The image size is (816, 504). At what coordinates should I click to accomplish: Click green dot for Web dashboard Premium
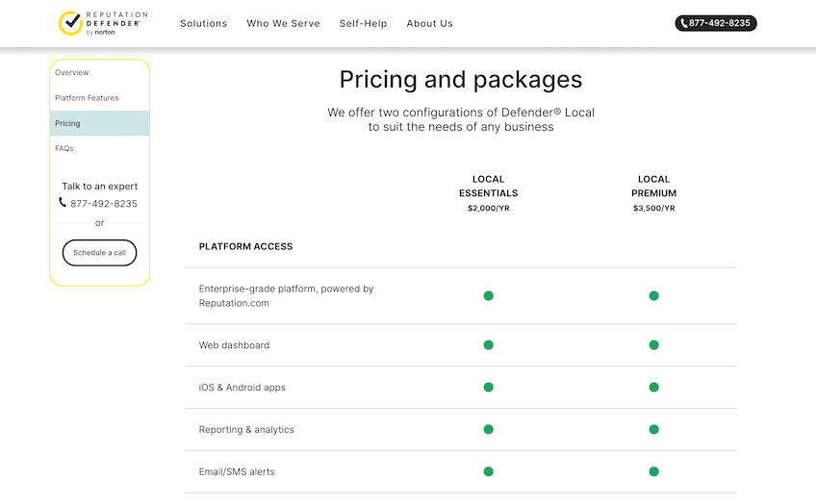653,345
